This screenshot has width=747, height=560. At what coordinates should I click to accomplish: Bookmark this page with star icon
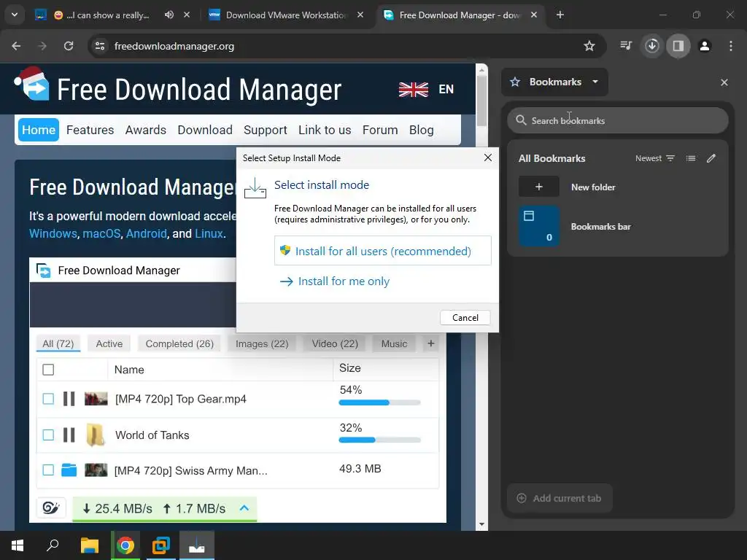point(589,46)
